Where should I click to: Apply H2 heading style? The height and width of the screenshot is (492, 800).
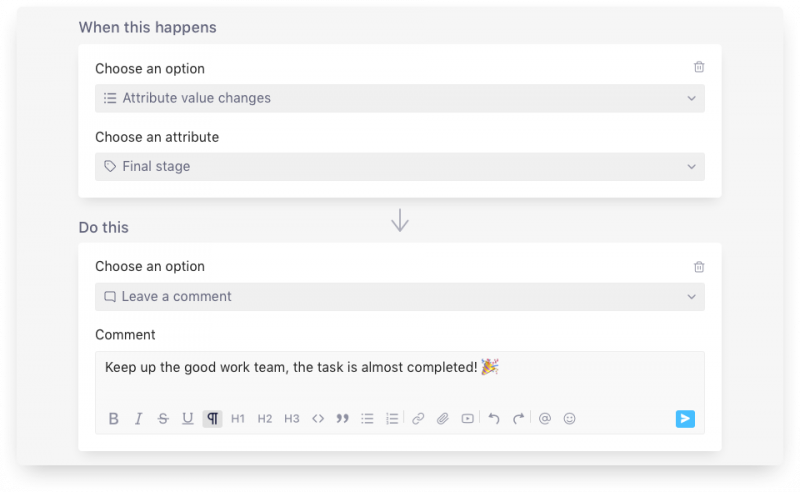[265, 419]
